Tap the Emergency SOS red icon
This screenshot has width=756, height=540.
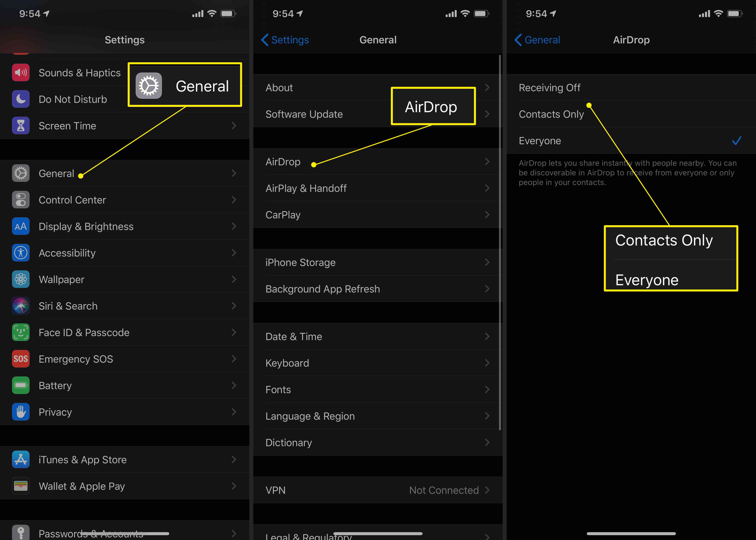tap(21, 359)
